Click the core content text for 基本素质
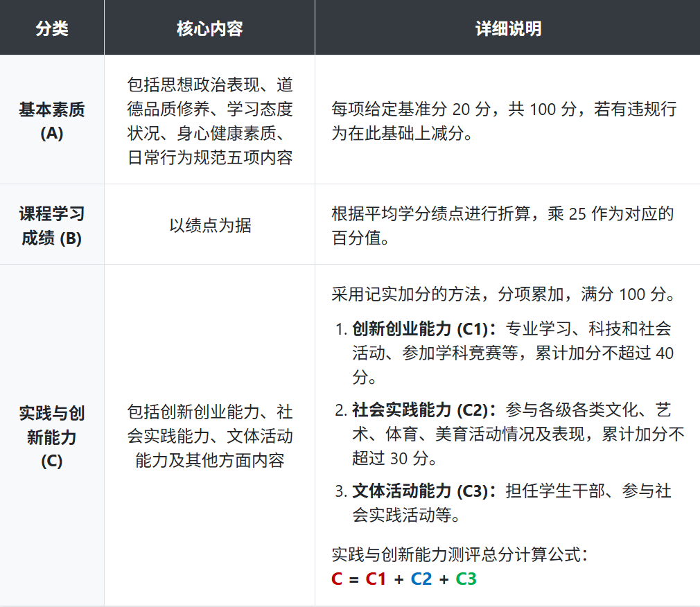The width and height of the screenshot is (700, 607). (x=210, y=121)
